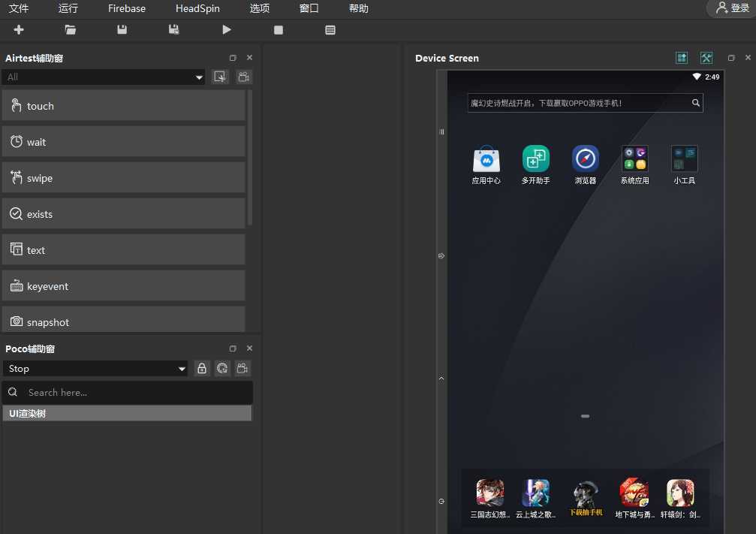Click the cursor-select icon beside the All dropdown
The image size is (756, 534).
(220, 77)
